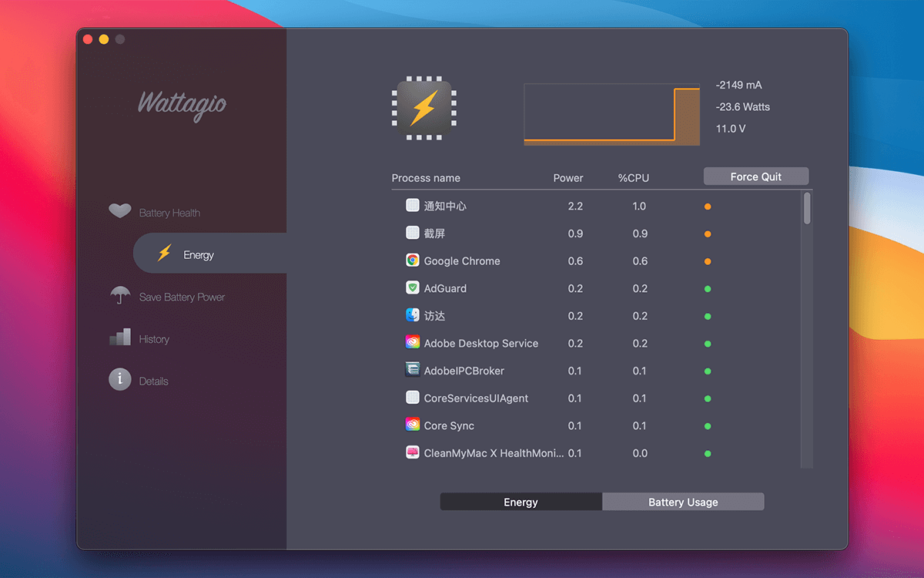Open the History bar chart icon

[119, 338]
